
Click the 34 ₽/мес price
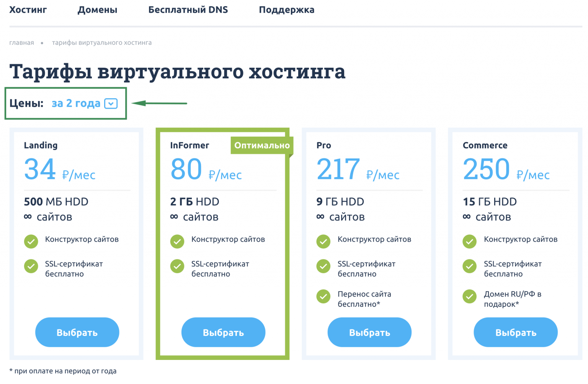tap(60, 169)
